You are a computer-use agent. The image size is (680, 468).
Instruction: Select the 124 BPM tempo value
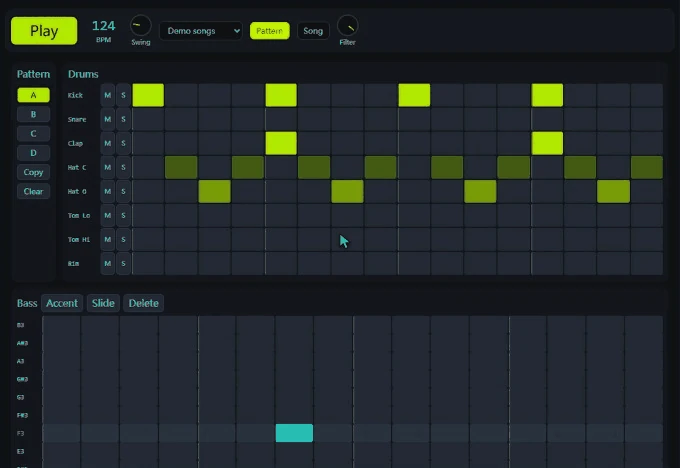pos(104,26)
